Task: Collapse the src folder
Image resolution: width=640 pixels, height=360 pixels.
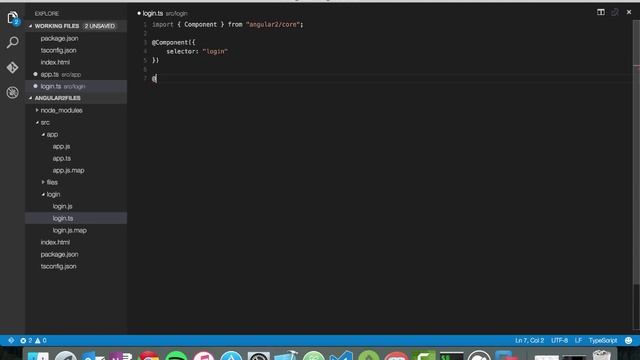Action: (x=37, y=122)
